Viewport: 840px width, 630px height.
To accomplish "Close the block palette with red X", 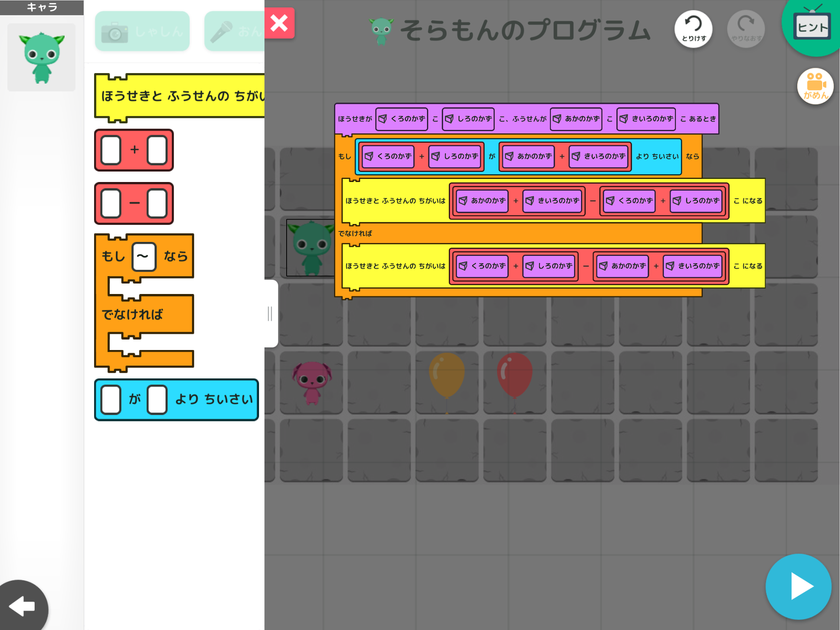I will point(279,23).
